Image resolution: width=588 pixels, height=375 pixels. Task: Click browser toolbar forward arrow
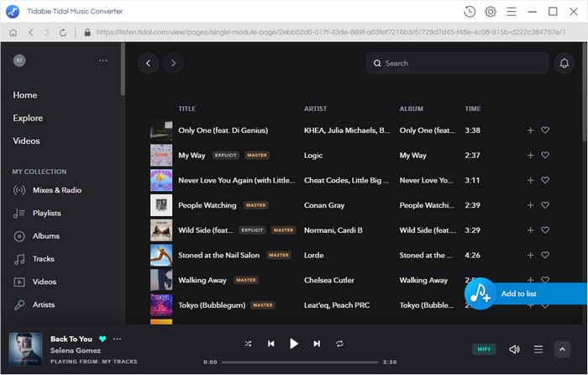point(46,33)
